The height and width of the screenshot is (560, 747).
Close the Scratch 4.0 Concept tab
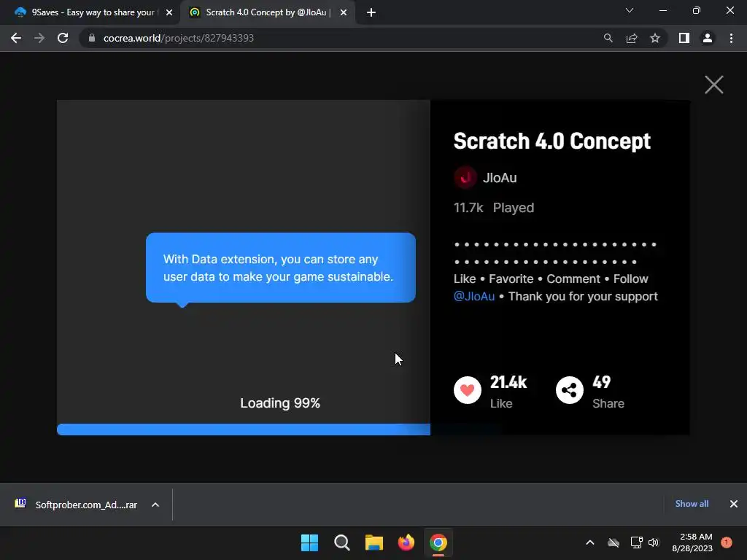tap(344, 12)
